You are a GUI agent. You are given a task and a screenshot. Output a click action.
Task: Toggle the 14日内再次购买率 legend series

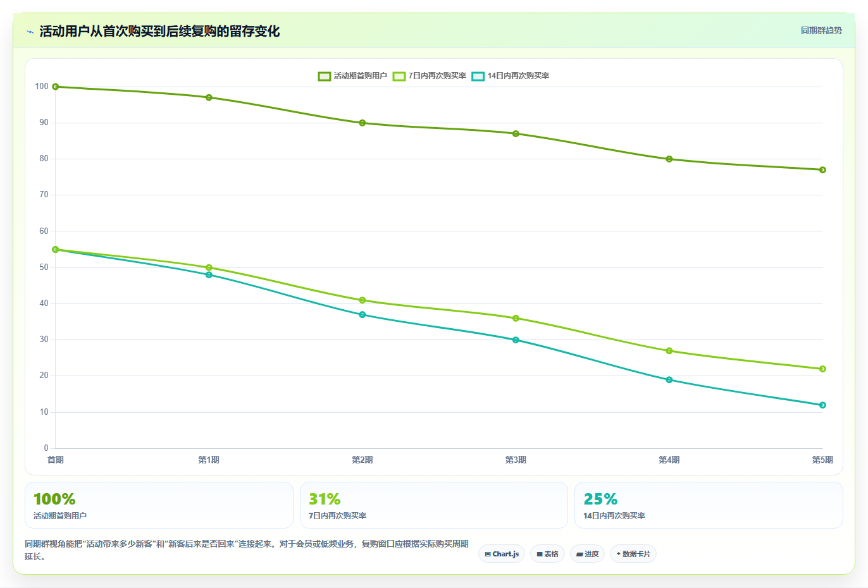coord(511,76)
